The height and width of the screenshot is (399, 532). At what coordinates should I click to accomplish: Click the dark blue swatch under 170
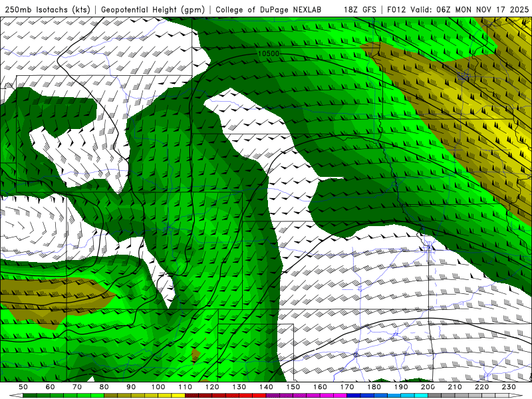click(x=354, y=396)
